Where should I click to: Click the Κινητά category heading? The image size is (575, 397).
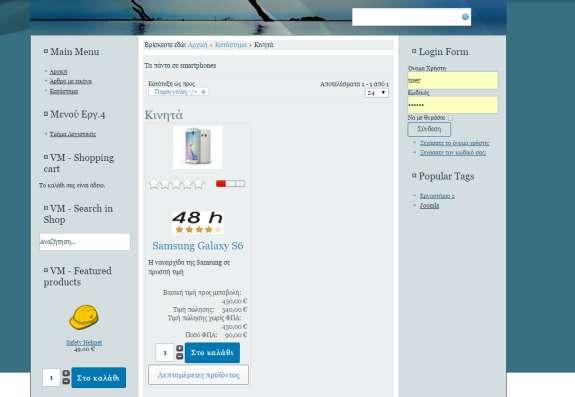tap(164, 115)
